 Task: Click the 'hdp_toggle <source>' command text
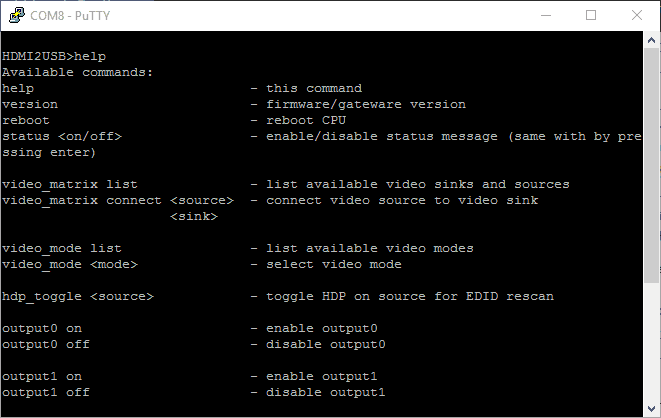pos(78,296)
